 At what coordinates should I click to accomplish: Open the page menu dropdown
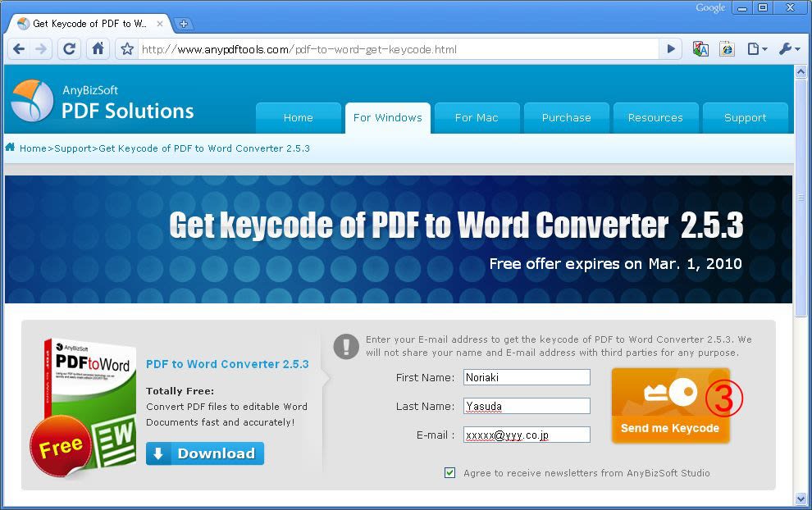(758, 49)
